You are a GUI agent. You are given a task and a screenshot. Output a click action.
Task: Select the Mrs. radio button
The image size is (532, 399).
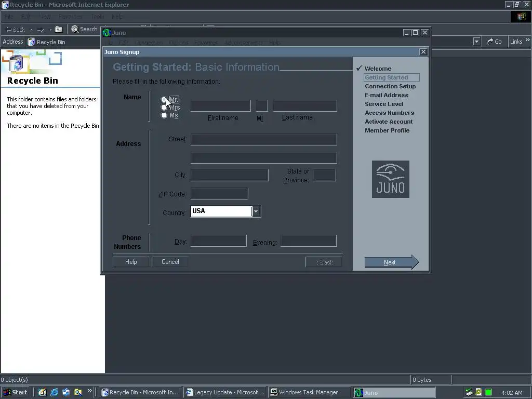click(x=164, y=108)
